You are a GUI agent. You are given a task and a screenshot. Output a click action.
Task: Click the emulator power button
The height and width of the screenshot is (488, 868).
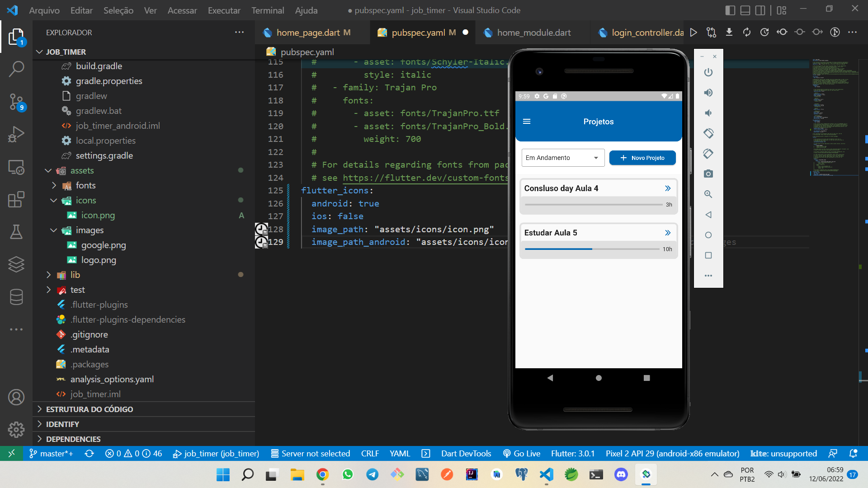coord(708,72)
